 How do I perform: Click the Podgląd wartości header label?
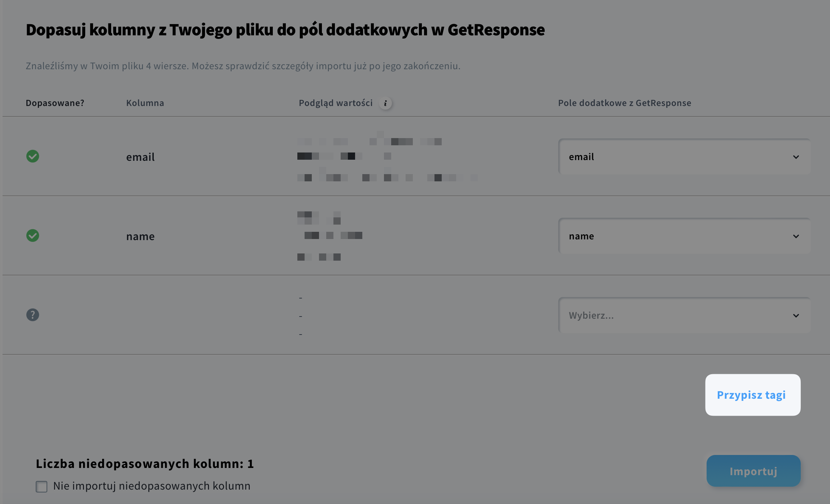pos(336,103)
